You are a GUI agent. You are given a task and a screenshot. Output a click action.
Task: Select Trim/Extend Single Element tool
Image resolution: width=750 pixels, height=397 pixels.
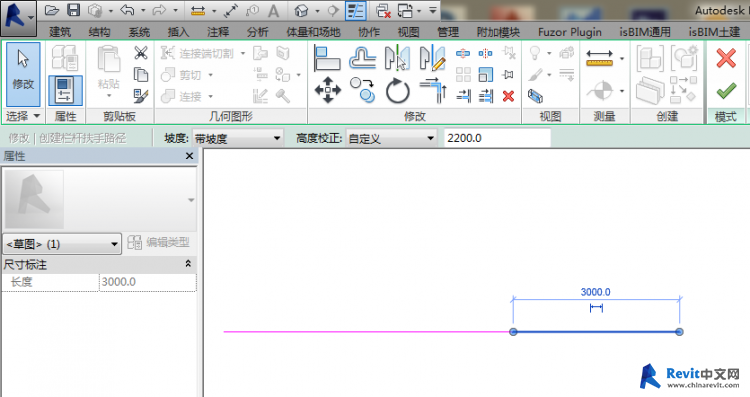463,96
